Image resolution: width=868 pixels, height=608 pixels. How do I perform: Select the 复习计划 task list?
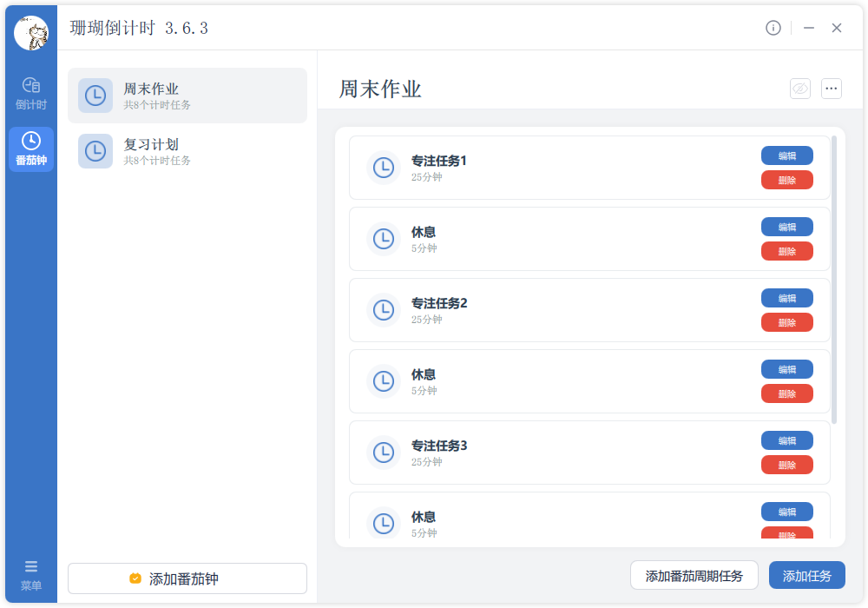pos(187,151)
